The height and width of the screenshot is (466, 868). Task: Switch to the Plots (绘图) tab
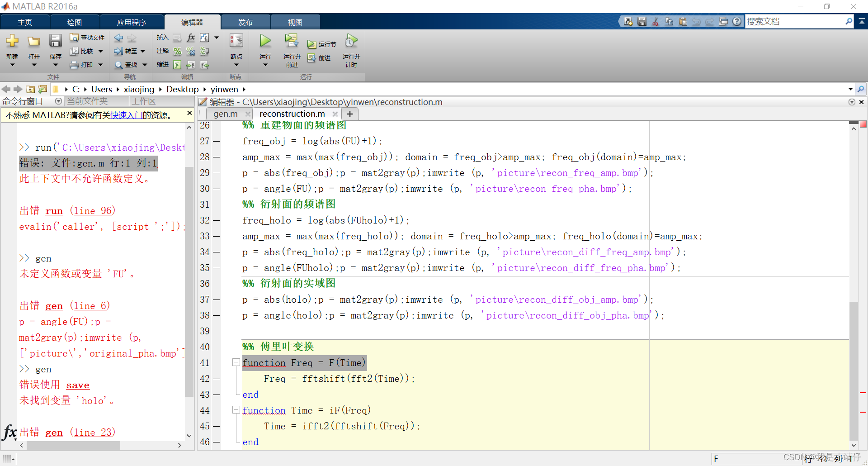[75, 22]
